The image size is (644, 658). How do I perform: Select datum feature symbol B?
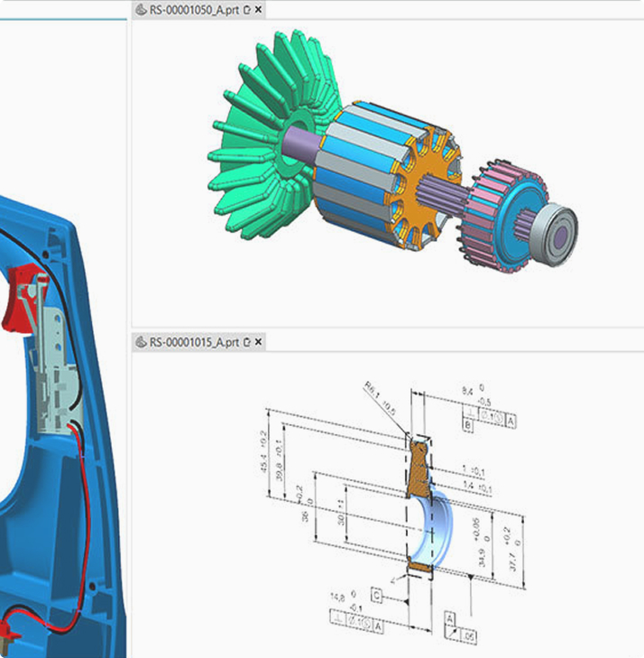click(x=468, y=425)
